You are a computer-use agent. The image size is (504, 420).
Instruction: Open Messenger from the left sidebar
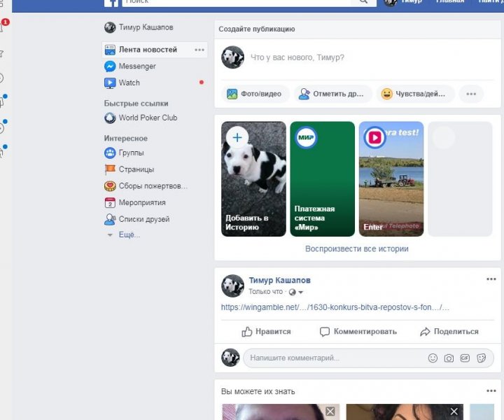pyautogui.click(x=136, y=66)
